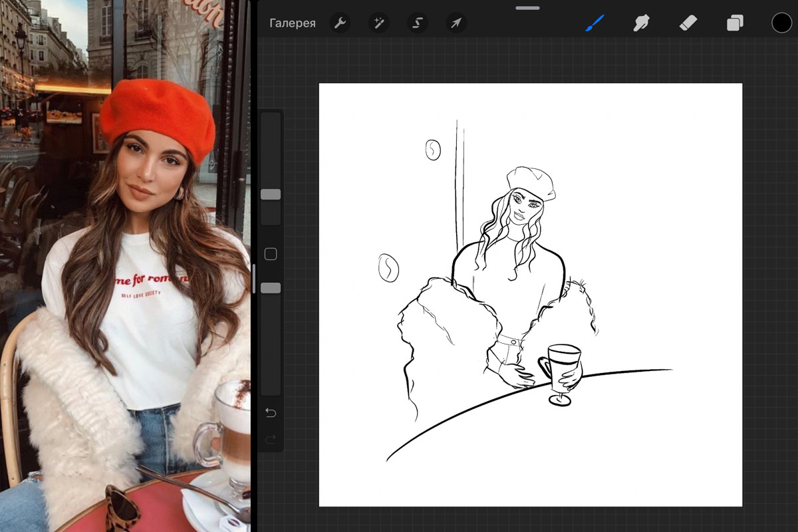Click the split view divider handle
798x532 pixels.
[253, 279]
